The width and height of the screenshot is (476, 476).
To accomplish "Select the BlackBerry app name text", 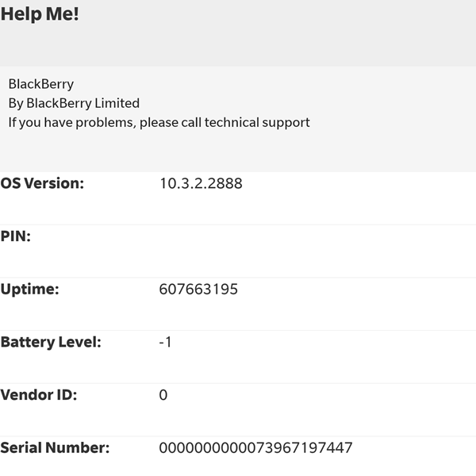I will (41, 84).
